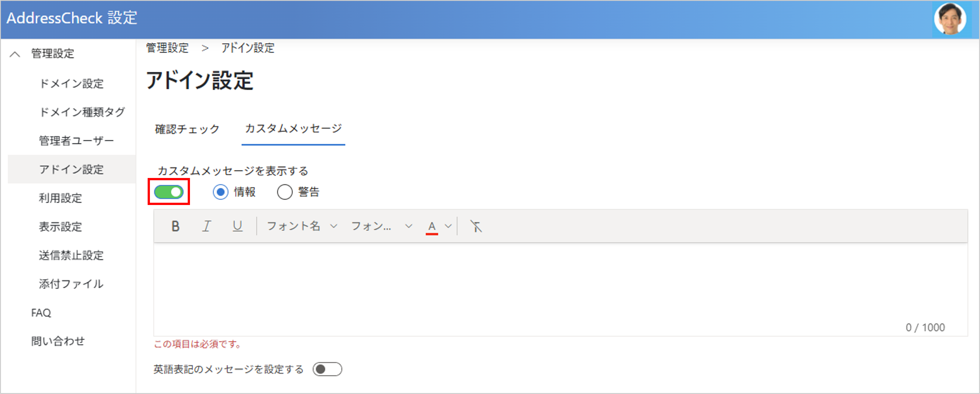Switch to the 確認チェック tab
Viewport: 980px width, 394px height.
tap(187, 129)
